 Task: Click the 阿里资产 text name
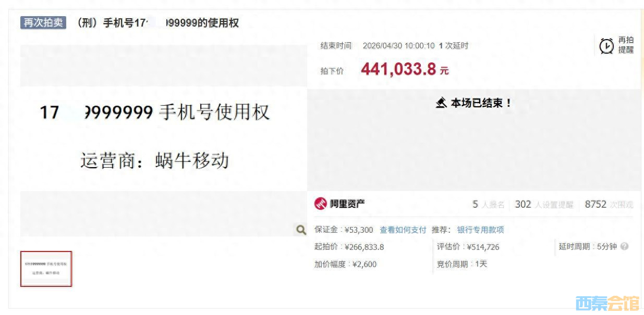tap(347, 204)
